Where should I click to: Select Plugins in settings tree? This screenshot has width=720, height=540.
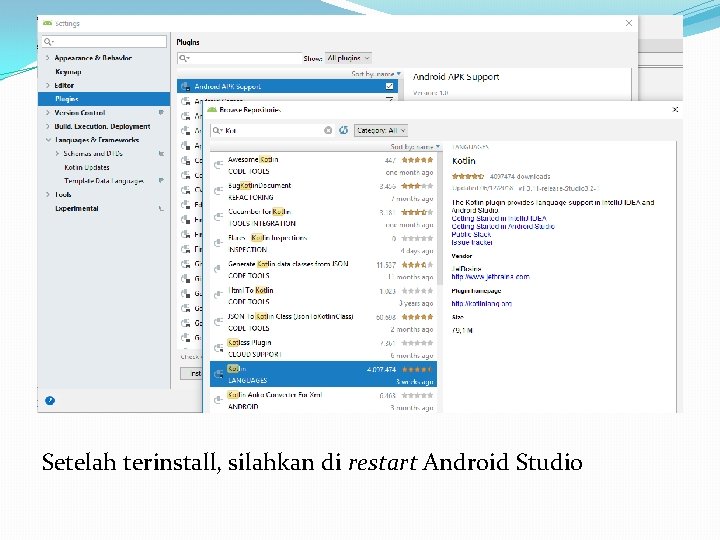104,99
